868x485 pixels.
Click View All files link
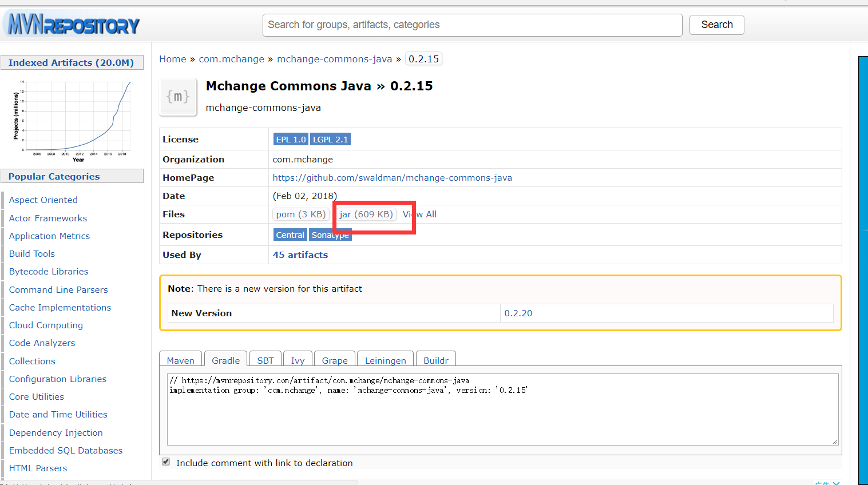[x=419, y=214]
